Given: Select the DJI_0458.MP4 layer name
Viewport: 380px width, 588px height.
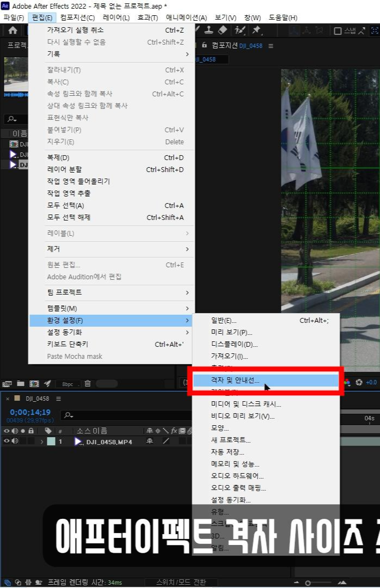Looking at the screenshot, I should click(x=109, y=442).
